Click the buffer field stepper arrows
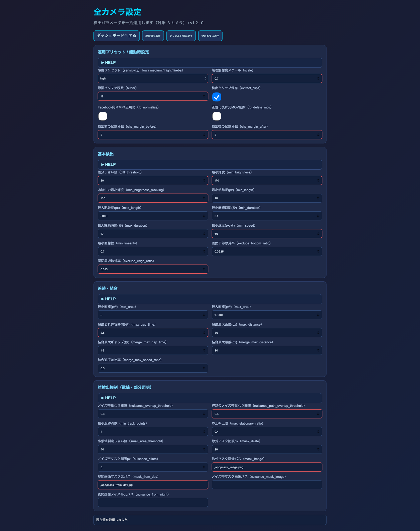 pyautogui.click(x=204, y=96)
